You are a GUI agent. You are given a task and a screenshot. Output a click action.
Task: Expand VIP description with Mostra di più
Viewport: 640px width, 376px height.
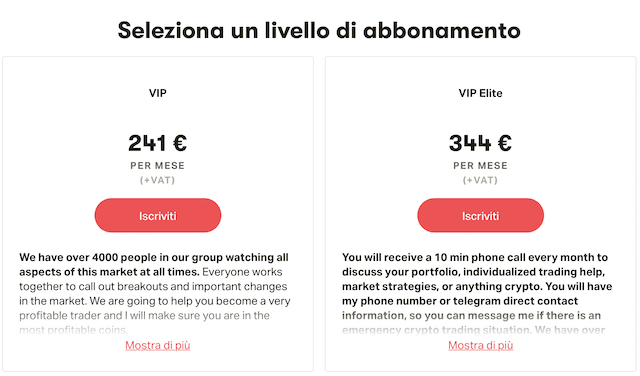coord(158,345)
